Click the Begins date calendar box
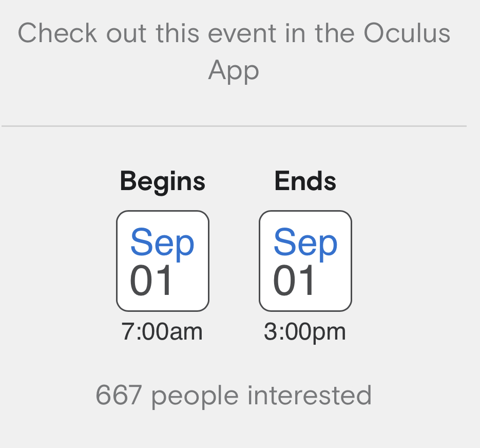The image size is (480, 448). click(162, 260)
